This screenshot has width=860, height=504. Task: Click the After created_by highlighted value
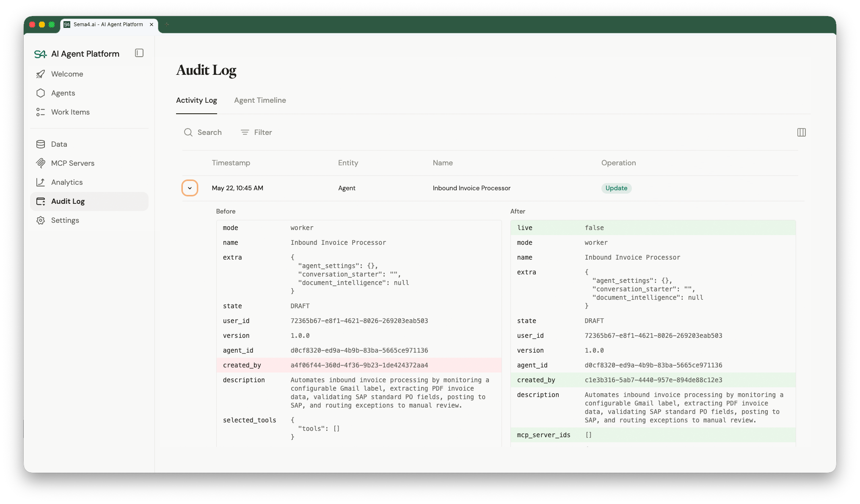(653, 380)
